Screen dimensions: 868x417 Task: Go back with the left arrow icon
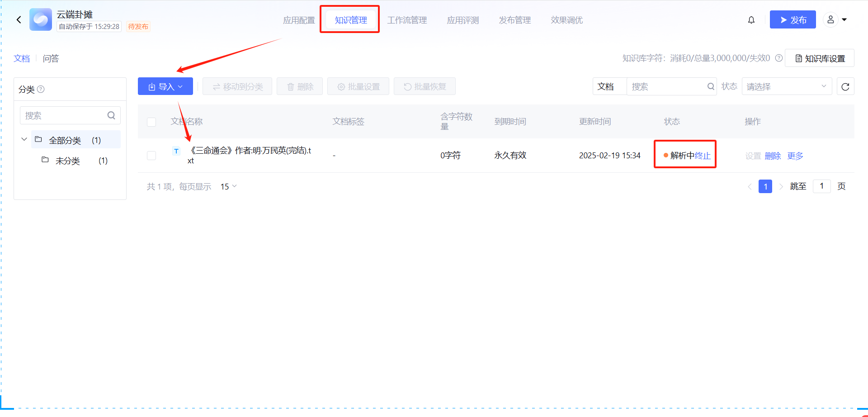[x=19, y=19]
